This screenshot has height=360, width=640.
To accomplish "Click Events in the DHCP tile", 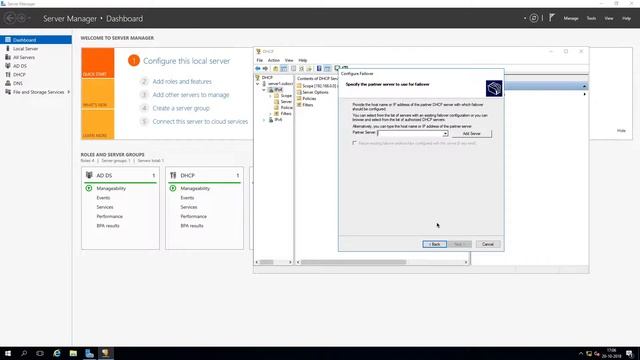I will (187, 198).
